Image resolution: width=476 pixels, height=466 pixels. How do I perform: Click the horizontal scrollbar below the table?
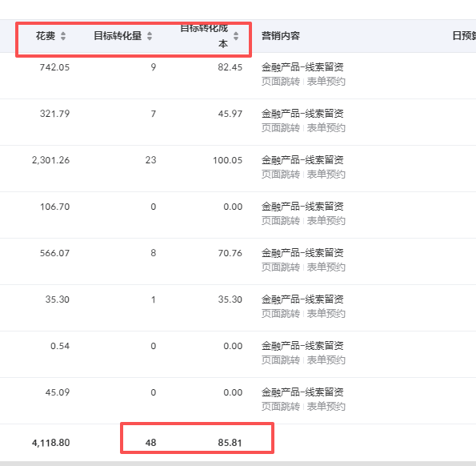238,464
